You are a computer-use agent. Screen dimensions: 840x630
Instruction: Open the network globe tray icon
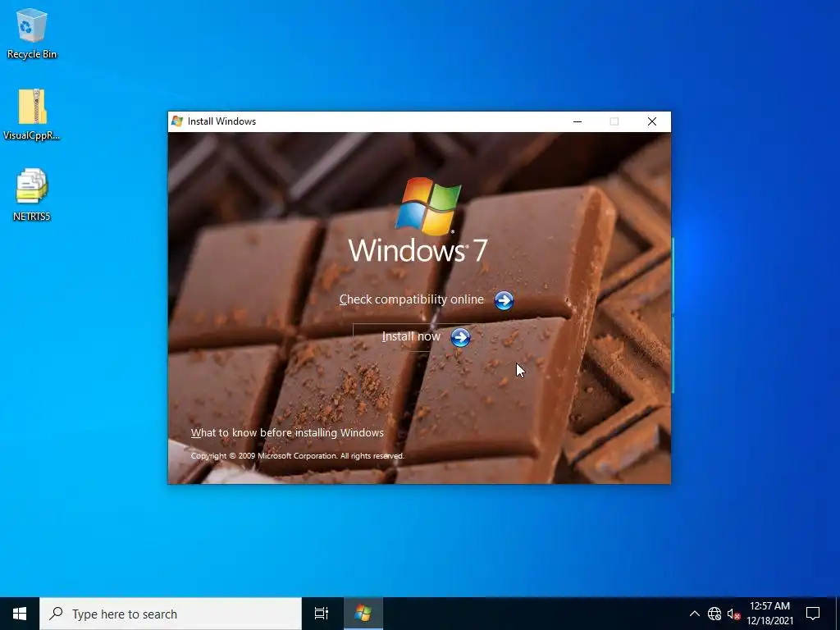(x=714, y=614)
